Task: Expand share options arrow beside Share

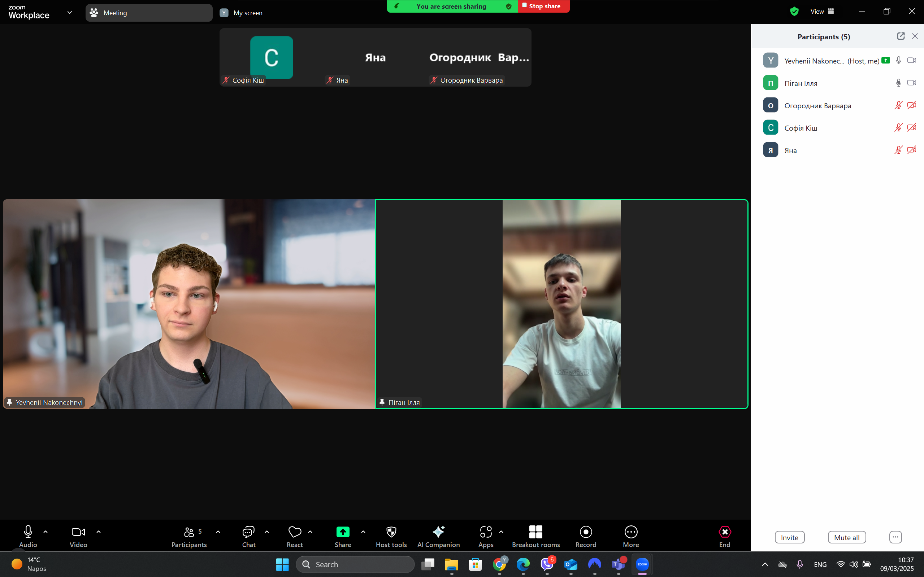Action: [363, 532]
